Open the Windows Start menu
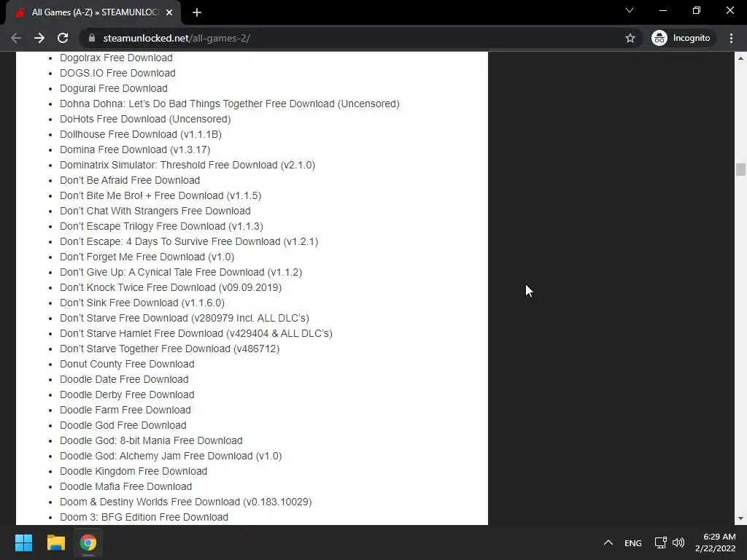This screenshot has width=747, height=560. coord(23,542)
